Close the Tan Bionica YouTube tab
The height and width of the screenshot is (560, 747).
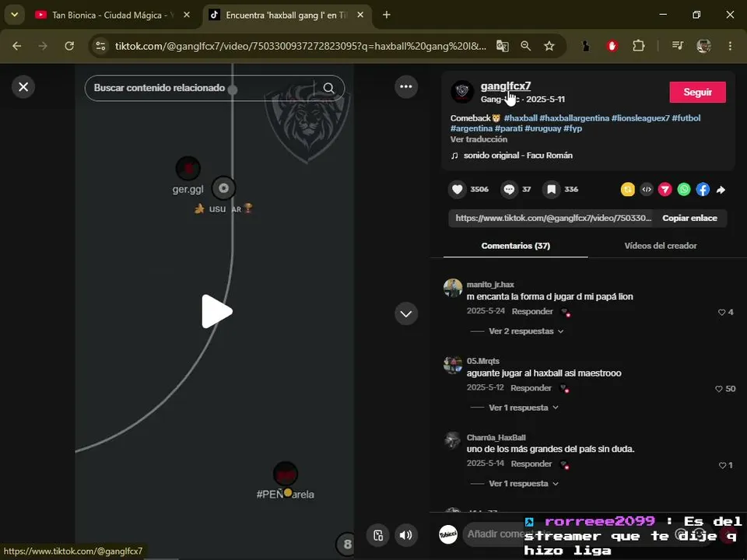click(187, 16)
